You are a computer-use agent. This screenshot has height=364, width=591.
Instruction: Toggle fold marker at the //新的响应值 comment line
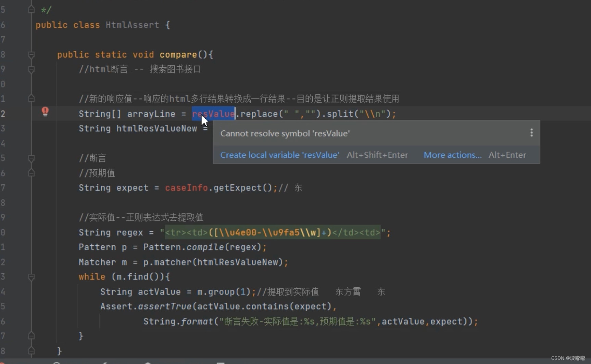(x=31, y=99)
